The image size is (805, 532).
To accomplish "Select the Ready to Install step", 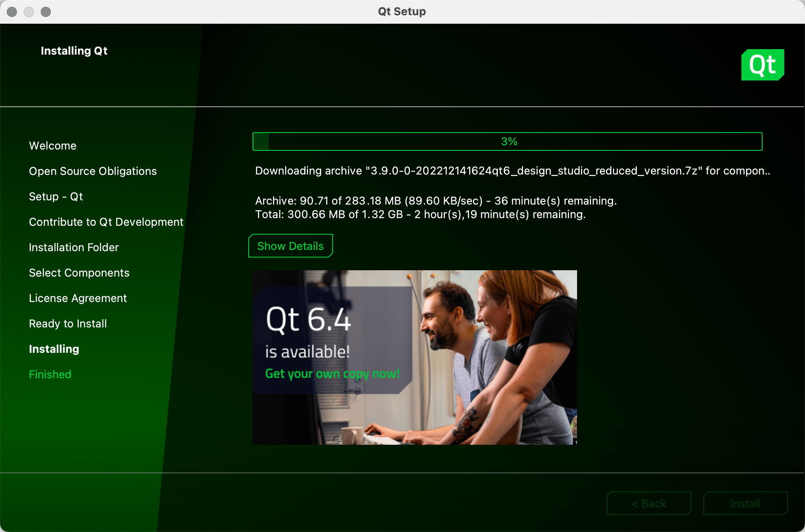I will click(67, 324).
